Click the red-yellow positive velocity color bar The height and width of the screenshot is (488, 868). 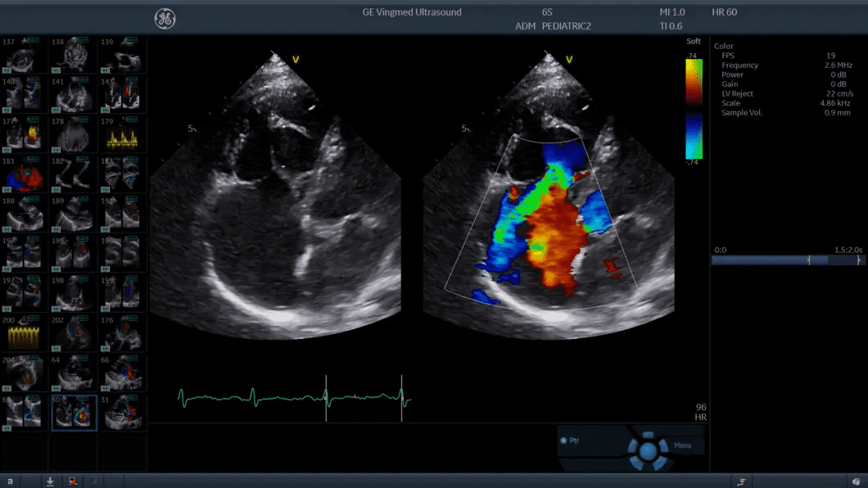pyautogui.click(x=693, y=80)
